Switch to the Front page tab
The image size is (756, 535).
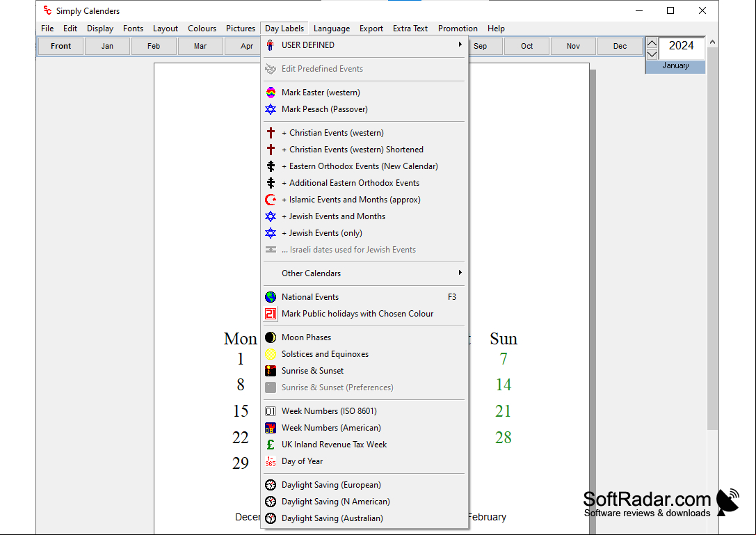61,47
